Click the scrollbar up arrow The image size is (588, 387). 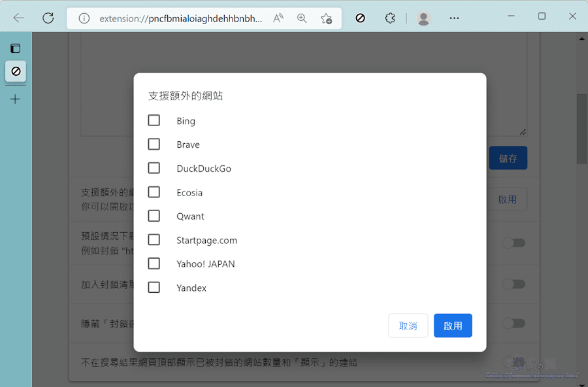(581, 39)
